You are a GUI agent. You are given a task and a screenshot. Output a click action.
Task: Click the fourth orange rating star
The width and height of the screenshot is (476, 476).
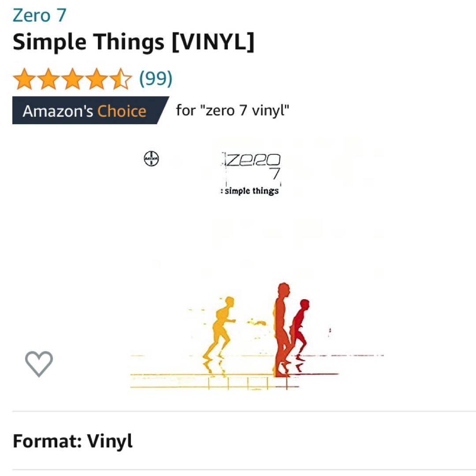coord(97,79)
